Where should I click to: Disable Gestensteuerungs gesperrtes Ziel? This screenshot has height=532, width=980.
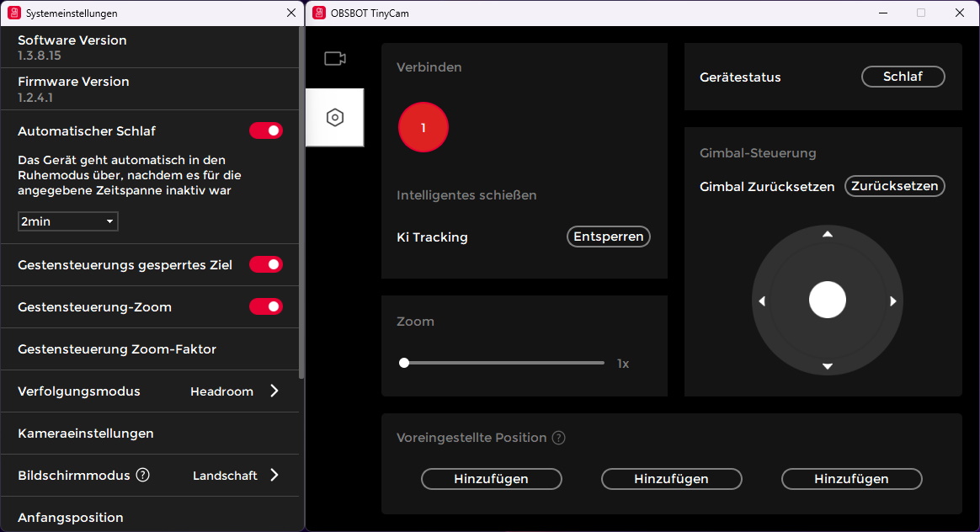tap(266, 264)
